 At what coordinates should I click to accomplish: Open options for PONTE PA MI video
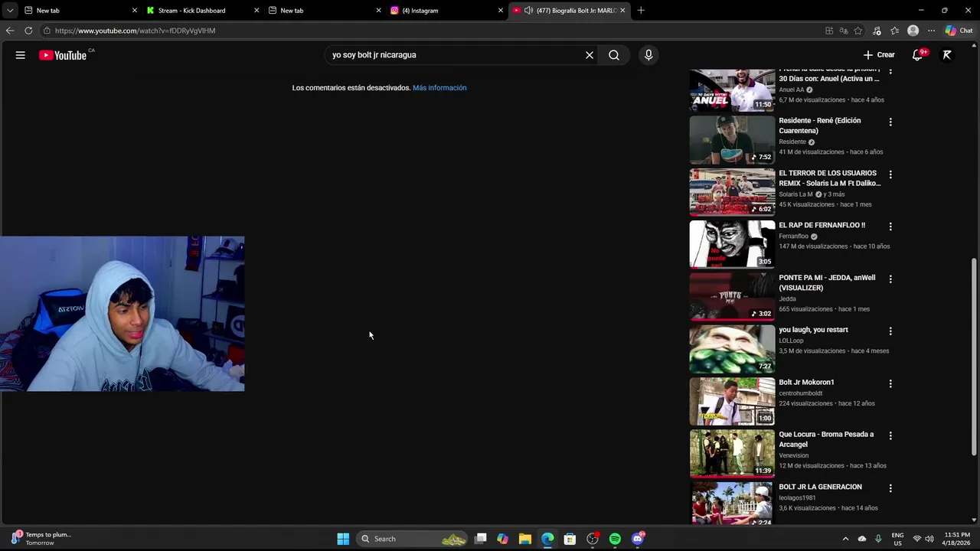(890, 279)
